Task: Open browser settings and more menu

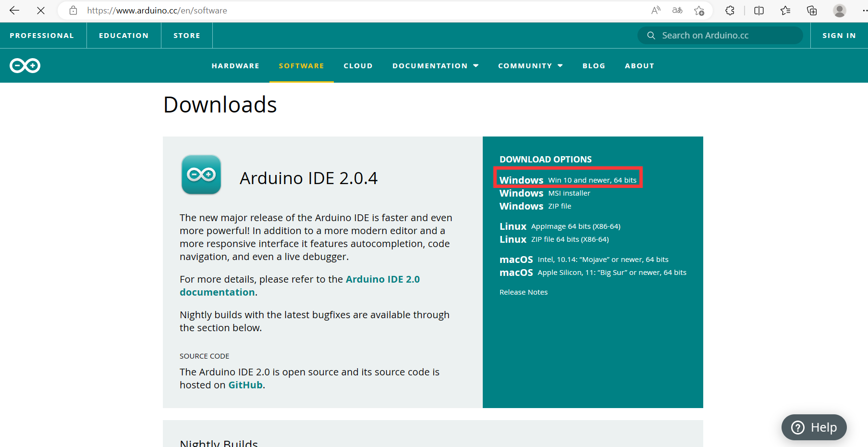Action: (x=864, y=11)
